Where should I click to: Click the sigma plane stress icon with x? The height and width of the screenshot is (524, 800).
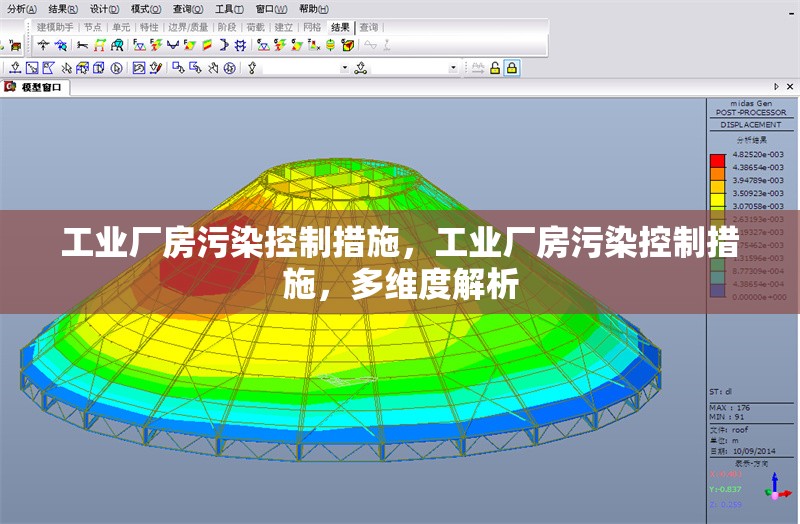[x=314, y=45]
